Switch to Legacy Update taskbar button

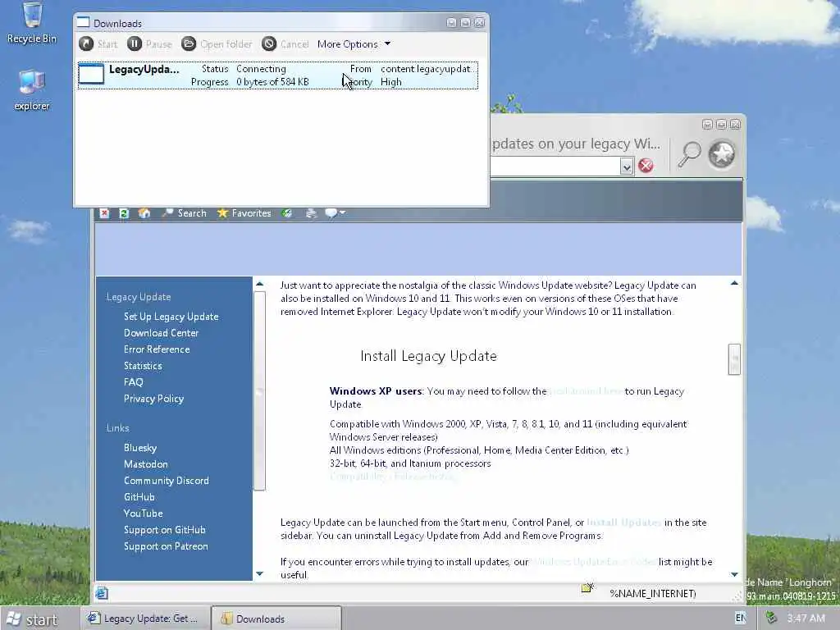point(144,619)
